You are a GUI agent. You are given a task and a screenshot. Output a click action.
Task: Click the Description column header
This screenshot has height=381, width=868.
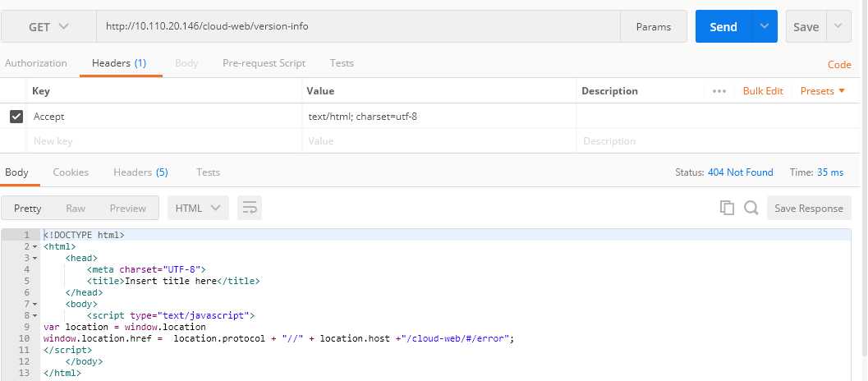[609, 91]
